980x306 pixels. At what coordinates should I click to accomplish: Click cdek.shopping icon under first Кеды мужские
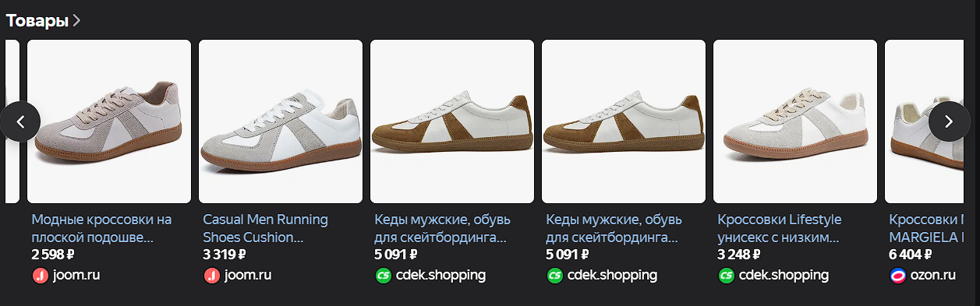coord(383,275)
